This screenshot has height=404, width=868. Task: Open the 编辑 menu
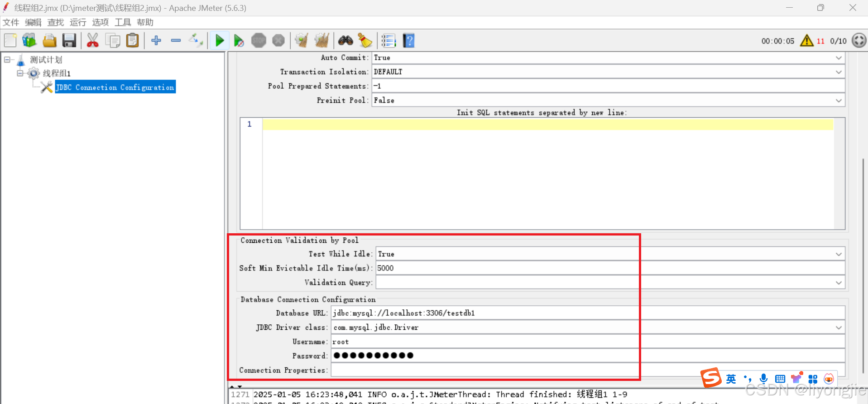[x=33, y=22]
